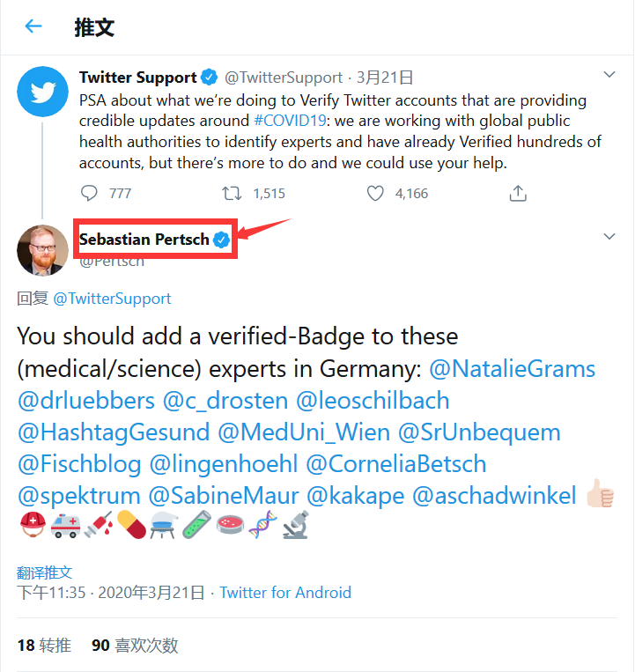Retweet the Twitter Support tweet

pyautogui.click(x=232, y=193)
